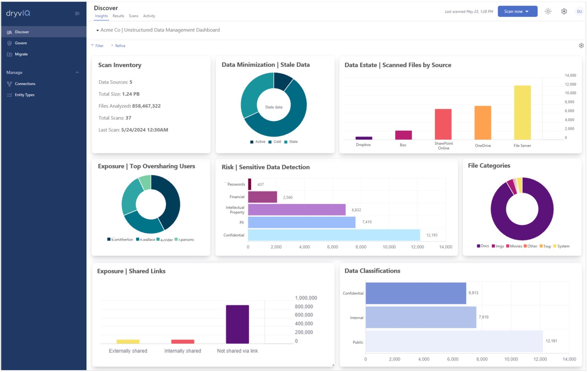Toggle the Cold legend entry

(275, 142)
